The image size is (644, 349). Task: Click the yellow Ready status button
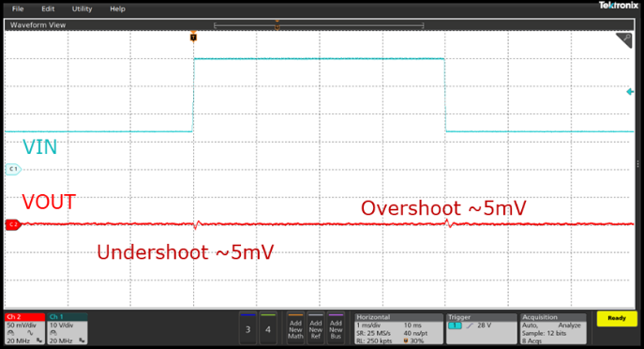click(x=617, y=318)
